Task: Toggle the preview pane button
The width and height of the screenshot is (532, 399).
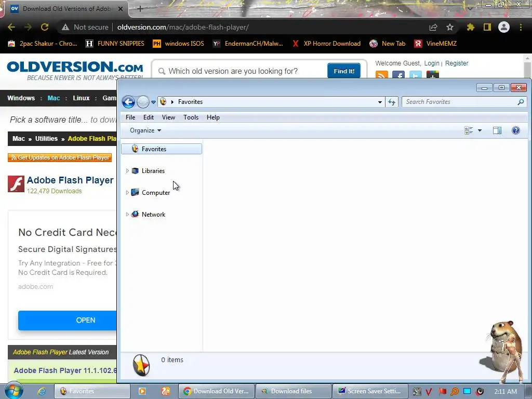Action: pyautogui.click(x=497, y=130)
